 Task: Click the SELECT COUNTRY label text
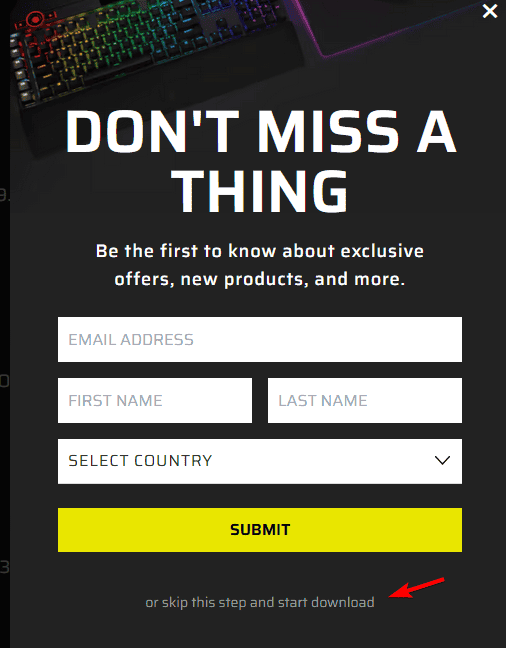click(140, 461)
